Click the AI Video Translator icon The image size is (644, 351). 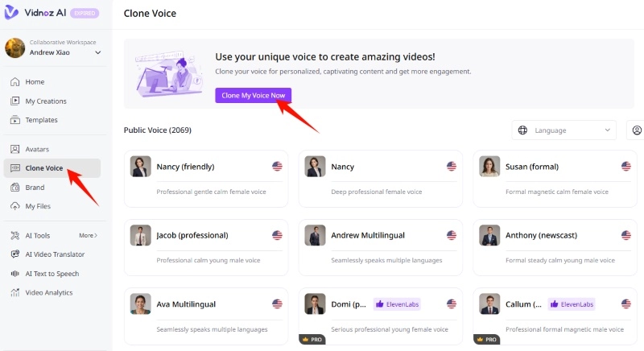pos(15,254)
